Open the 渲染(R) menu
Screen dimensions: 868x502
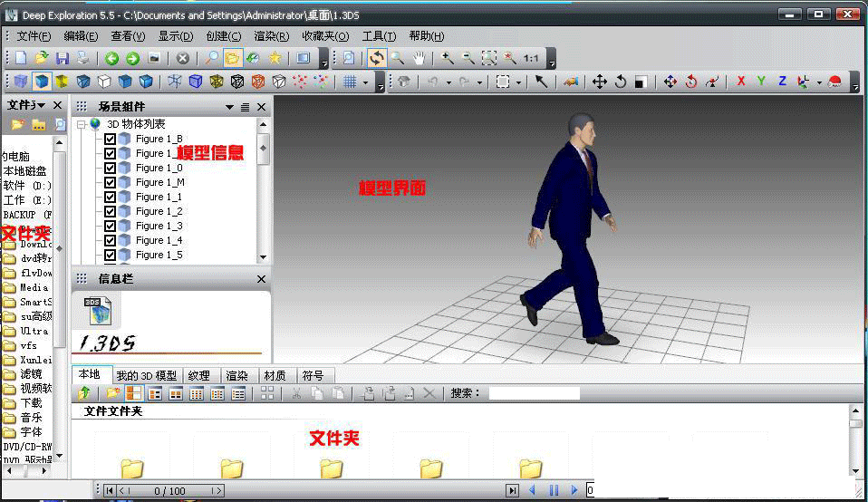(x=271, y=36)
